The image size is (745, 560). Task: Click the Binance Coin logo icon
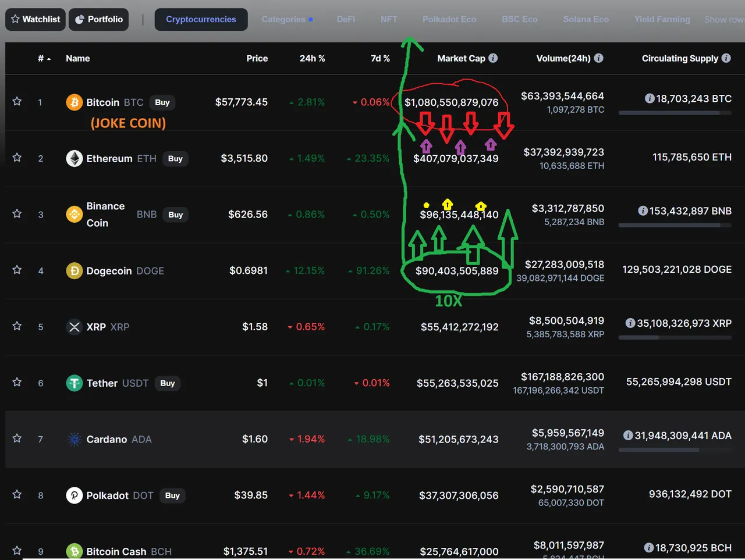tap(74, 215)
